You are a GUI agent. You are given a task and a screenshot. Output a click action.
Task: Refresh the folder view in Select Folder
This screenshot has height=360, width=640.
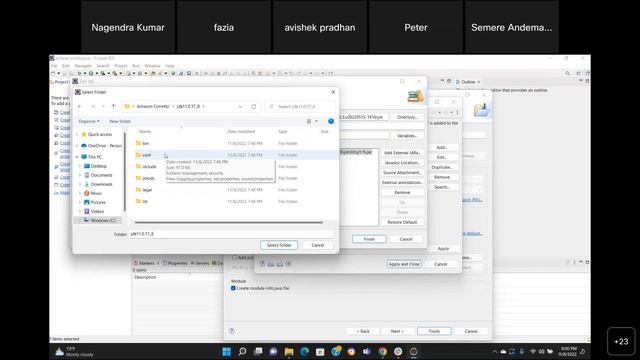point(253,107)
